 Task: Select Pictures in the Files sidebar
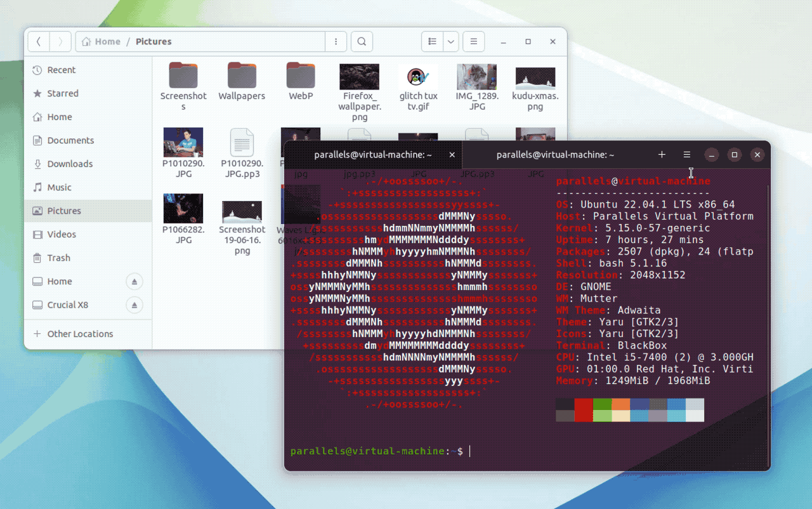(x=88, y=211)
